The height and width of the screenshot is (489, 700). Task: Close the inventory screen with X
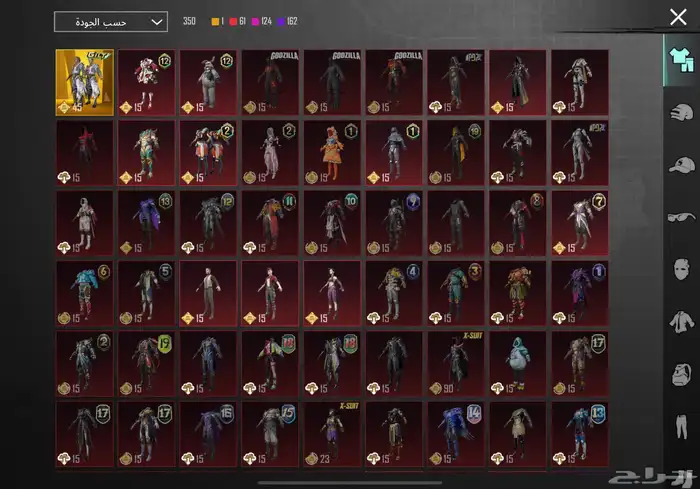(x=678, y=17)
